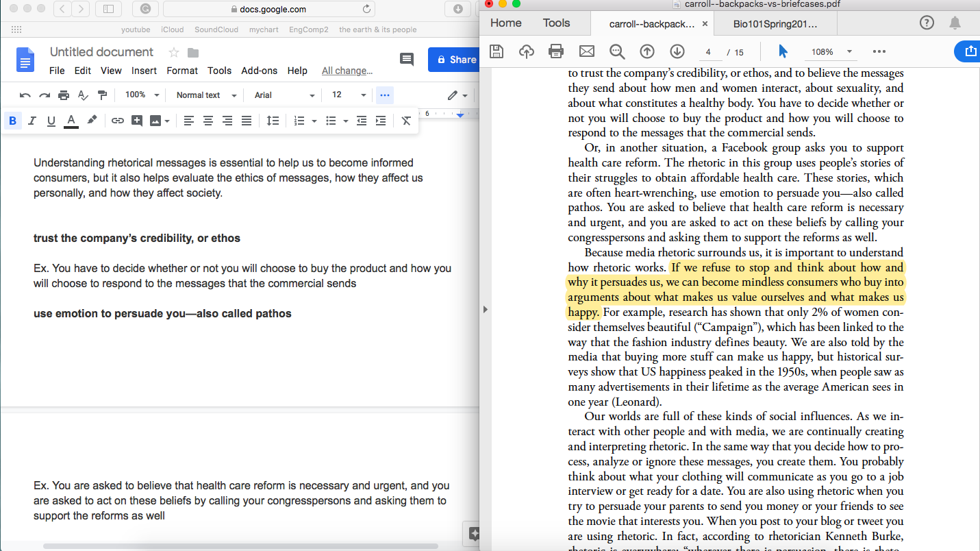Toggle underline formatting
The height and width of the screenshot is (551, 980).
click(x=51, y=121)
